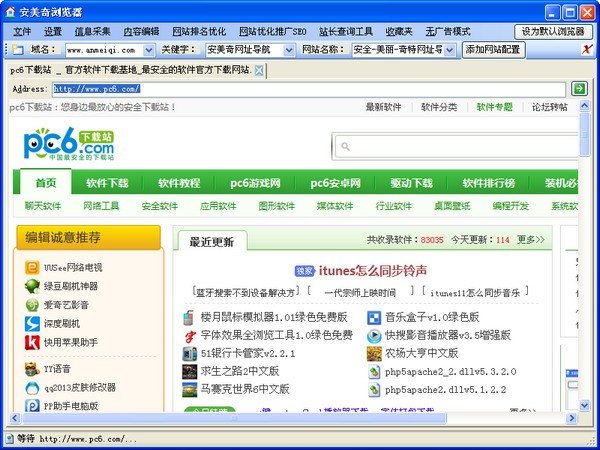Click the horizontal scrollbar right arrow
The height and width of the screenshot is (450, 600).
point(571,418)
